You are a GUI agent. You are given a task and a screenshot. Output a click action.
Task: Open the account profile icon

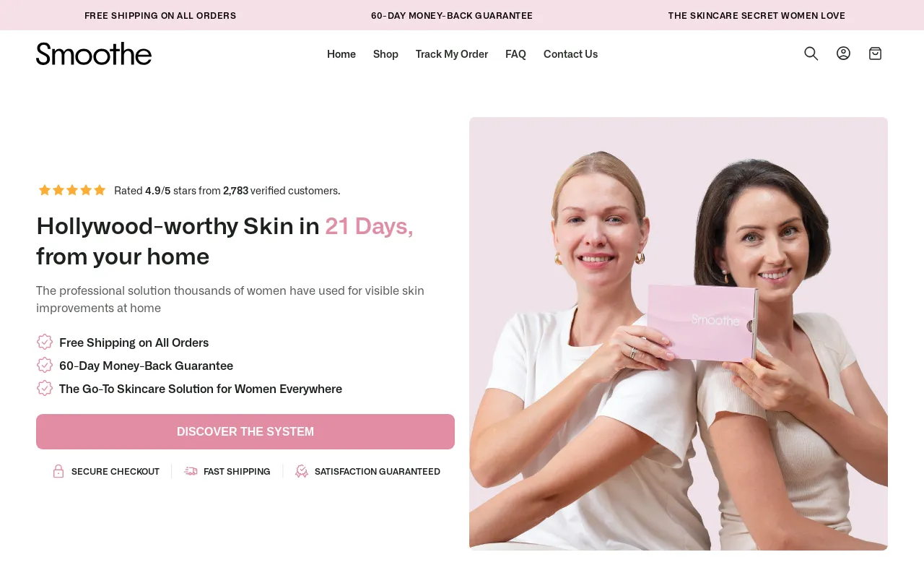click(843, 53)
